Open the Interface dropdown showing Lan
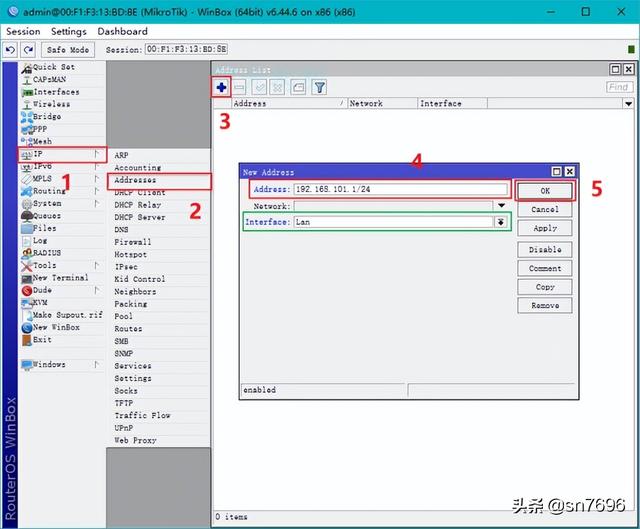640x529 pixels. click(500, 222)
